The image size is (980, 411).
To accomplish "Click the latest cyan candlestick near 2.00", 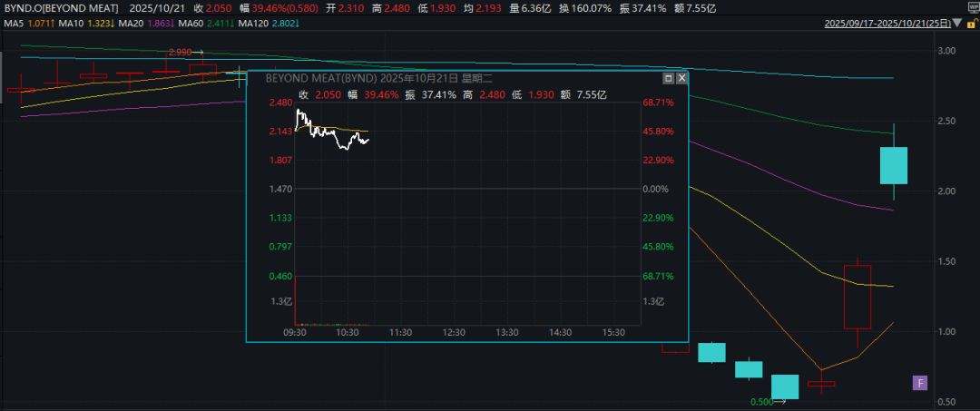I will [x=894, y=165].
